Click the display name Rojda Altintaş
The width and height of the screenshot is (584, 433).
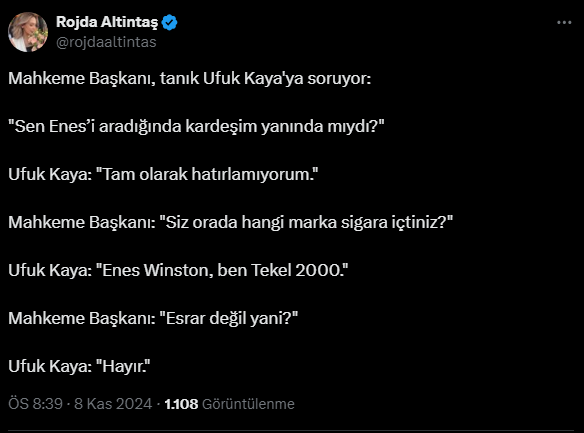107,22
